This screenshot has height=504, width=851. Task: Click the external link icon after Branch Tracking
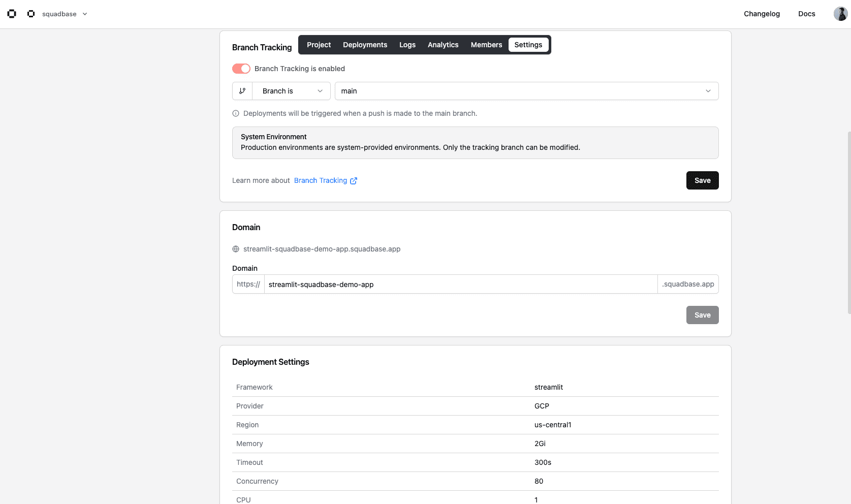click(x=354, y=180)
